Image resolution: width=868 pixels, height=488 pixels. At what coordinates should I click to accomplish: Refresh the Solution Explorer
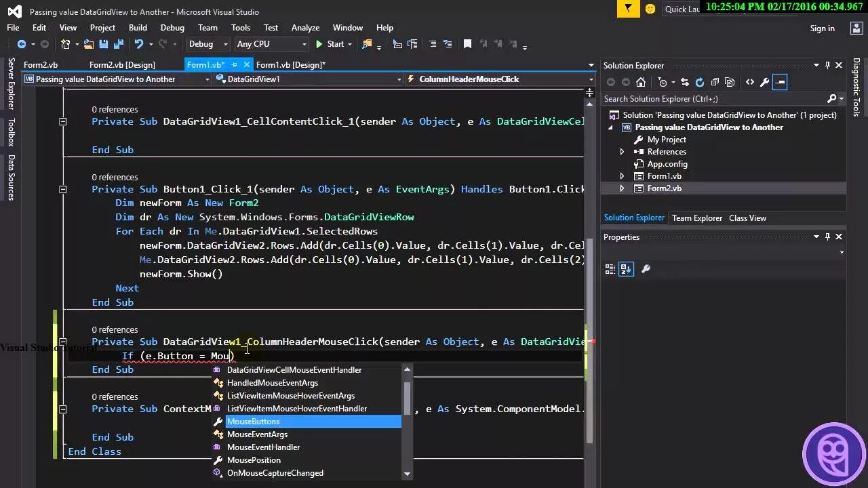[x=700, y=82]
